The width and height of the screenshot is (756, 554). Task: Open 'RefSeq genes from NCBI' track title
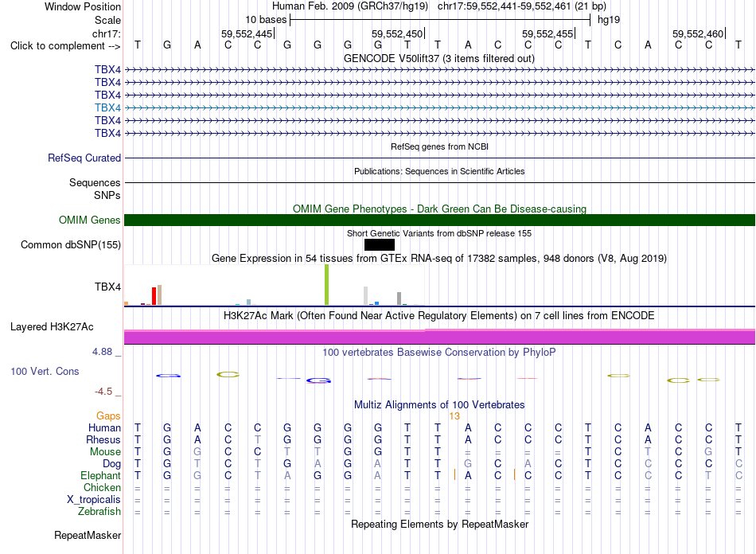click(439, 146)
